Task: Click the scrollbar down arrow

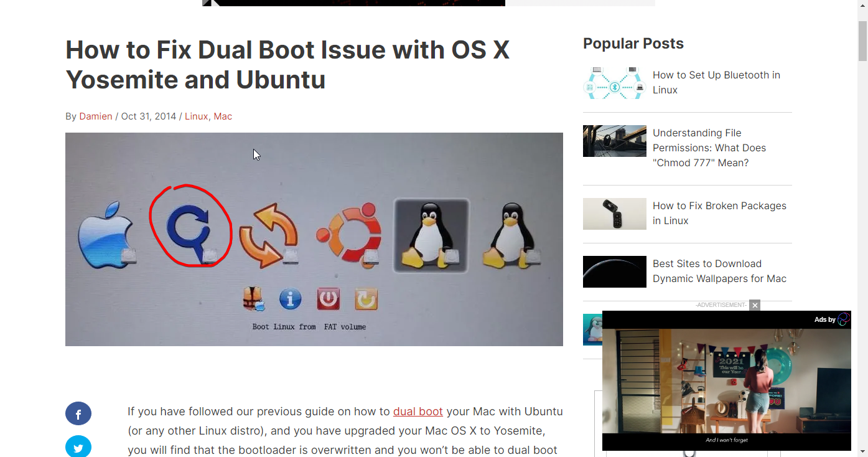Action: [862, 451]
